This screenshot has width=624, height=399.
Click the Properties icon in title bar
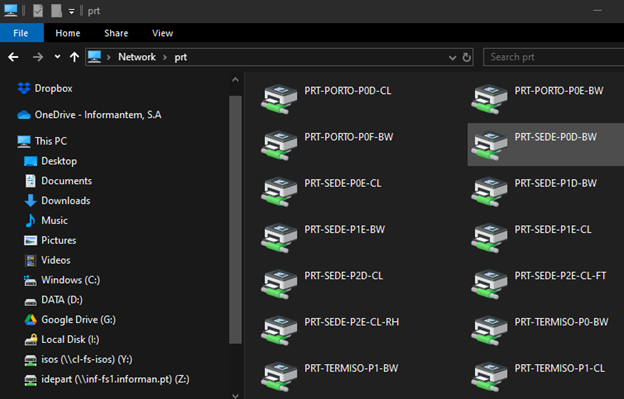[x=38, y=11]
